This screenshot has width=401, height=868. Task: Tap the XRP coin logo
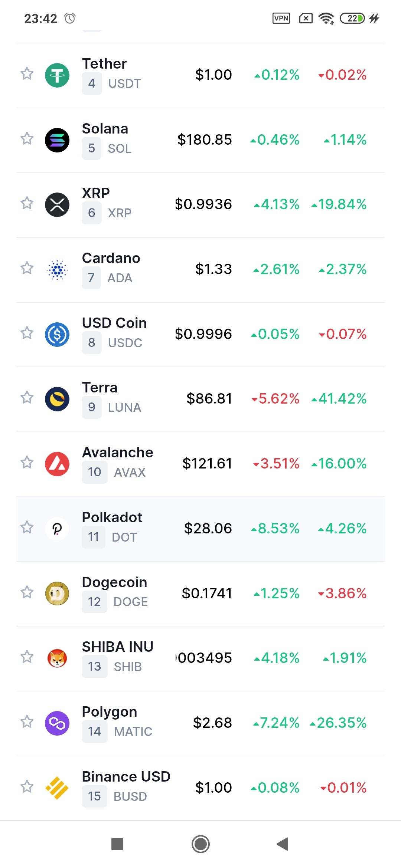(x=57, y=205)
